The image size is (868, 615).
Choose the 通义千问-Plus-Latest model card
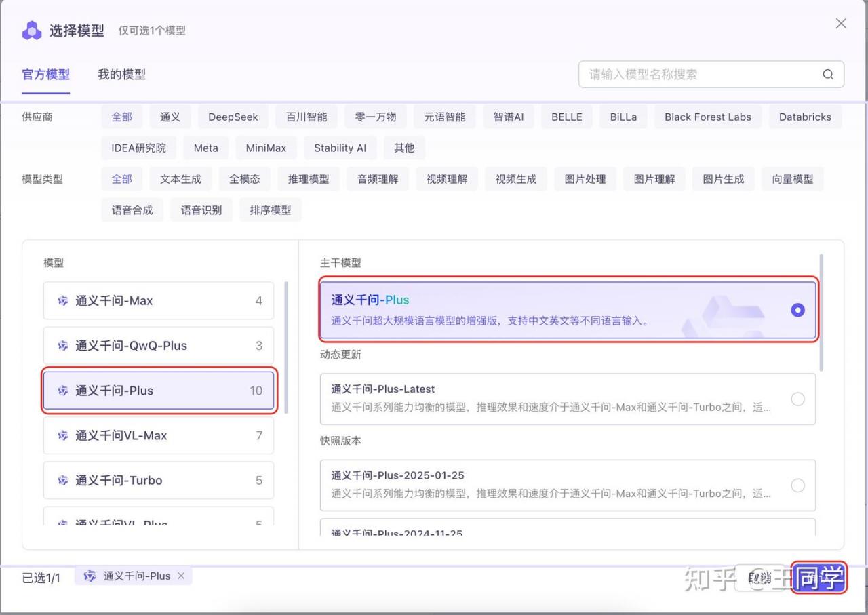tap(568, 399)
